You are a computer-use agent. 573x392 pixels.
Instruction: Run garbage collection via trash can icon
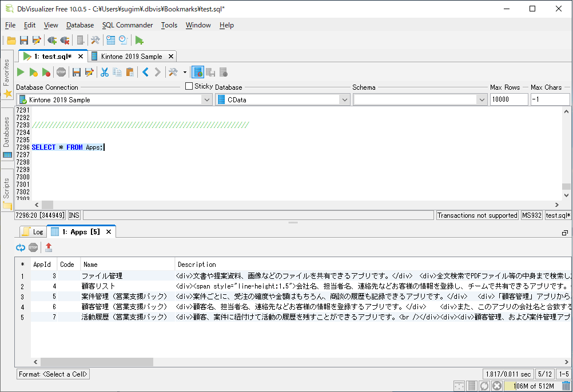[566, 386]
